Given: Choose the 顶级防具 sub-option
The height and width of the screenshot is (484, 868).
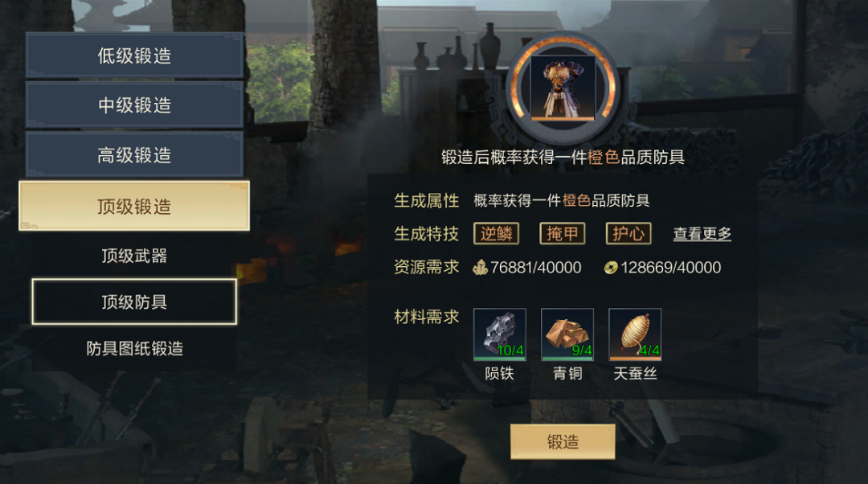Looking at the screenshot, I should (134, 301).
